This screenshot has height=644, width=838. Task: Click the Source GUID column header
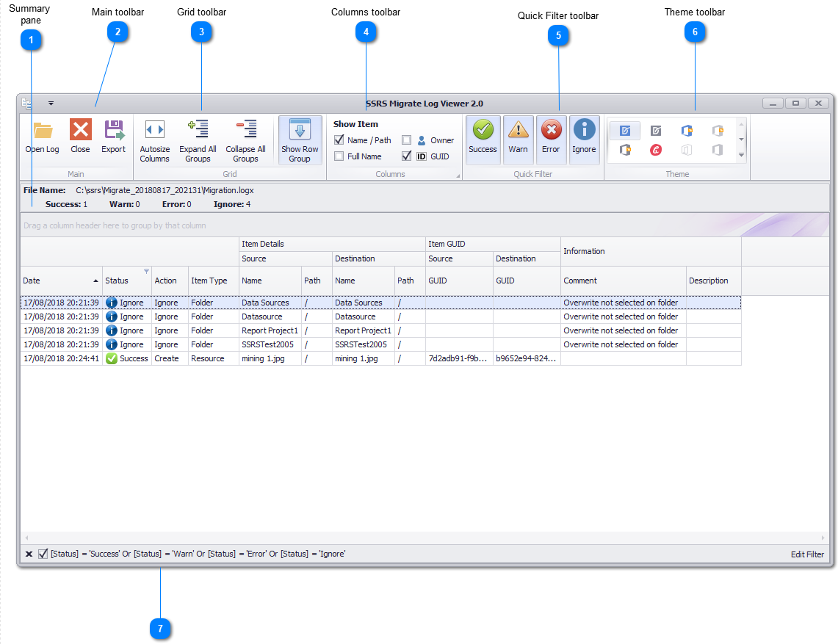(459, 281)
